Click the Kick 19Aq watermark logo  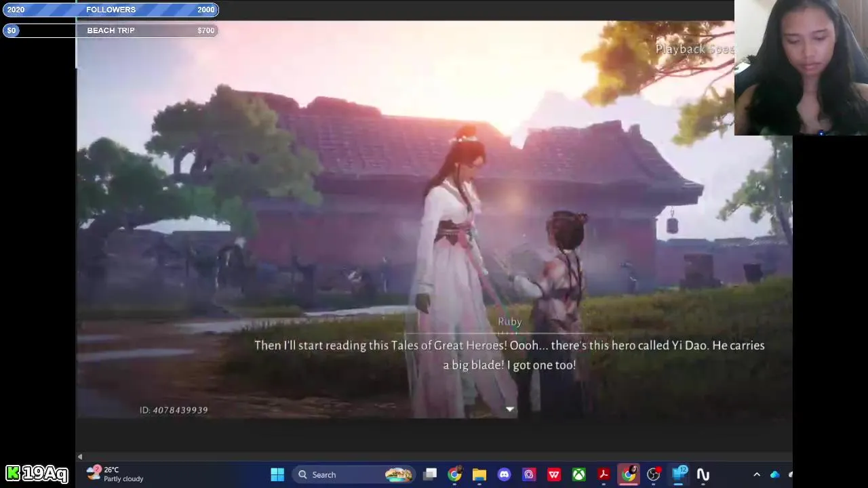click(37, 473)
